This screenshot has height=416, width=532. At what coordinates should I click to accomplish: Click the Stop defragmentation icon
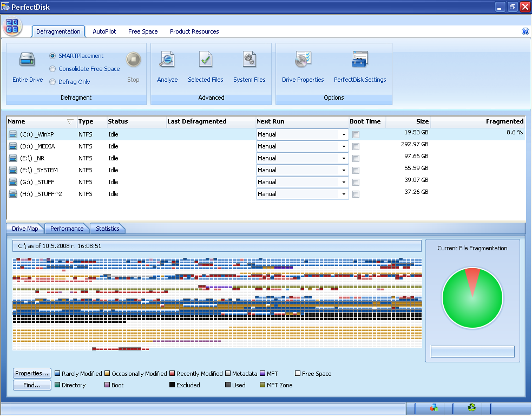(x=133, y=60)
